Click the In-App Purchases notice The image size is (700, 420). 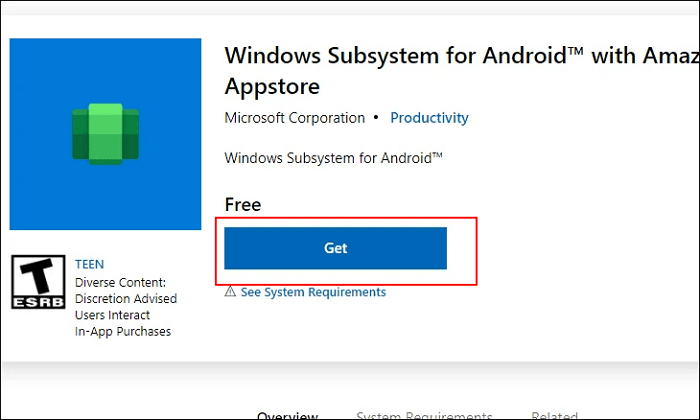[x=123, y=331]
